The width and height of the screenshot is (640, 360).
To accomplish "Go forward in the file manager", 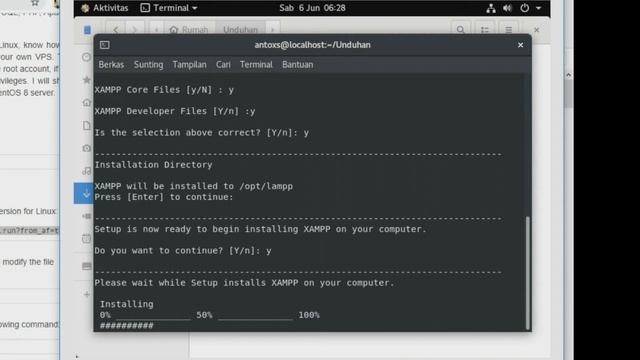I will (134, 30).
